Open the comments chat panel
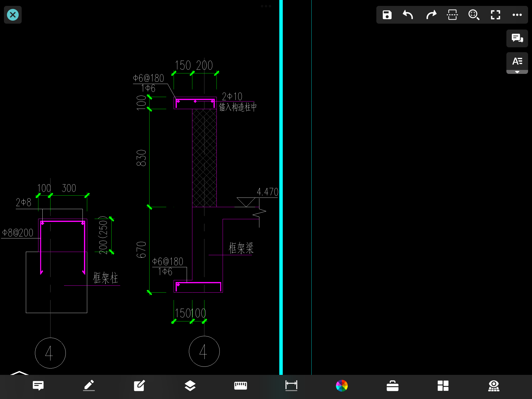This screenshot has height=399, width=532. coord(517,38)
